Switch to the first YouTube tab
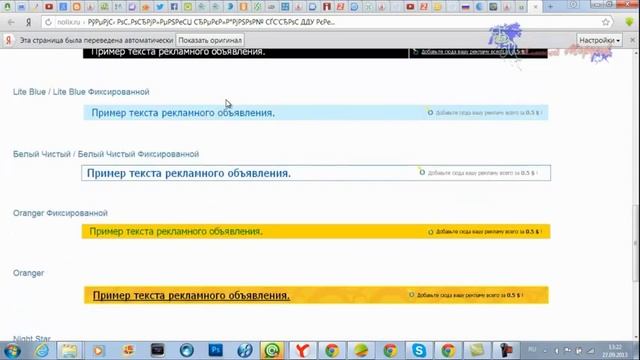Viewport: 640px width, 360px height. (x=49, y=7)
